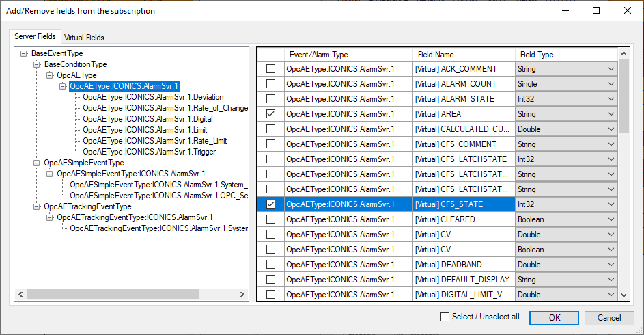Click the Field Name column header
Image resolution: width=644 pixels, height=335 pixels.
tap(434, 55)
